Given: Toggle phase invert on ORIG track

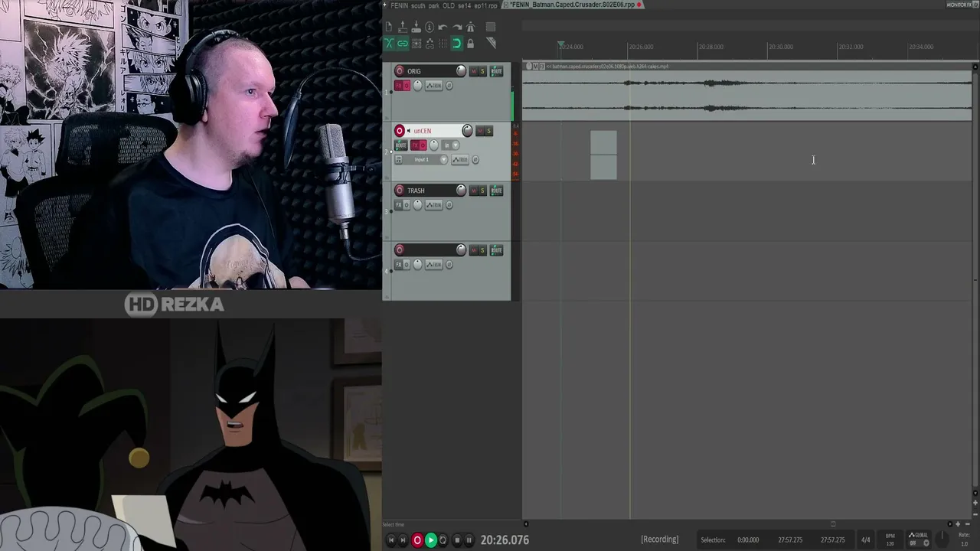Looking at the screenshot, I should (x=449, y=86).
